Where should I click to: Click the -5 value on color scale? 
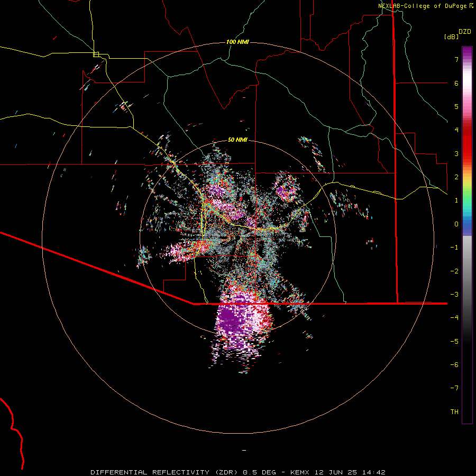[x=454, y=342]
